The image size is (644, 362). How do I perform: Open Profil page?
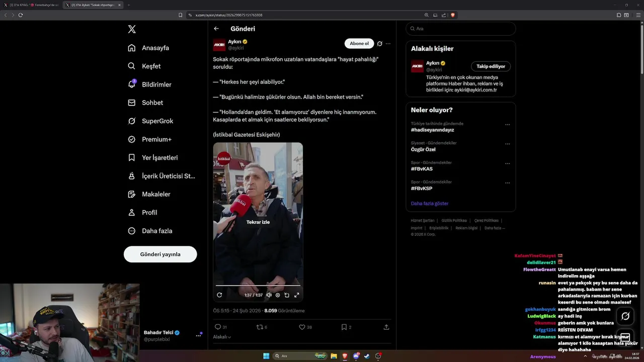point(142,213)
